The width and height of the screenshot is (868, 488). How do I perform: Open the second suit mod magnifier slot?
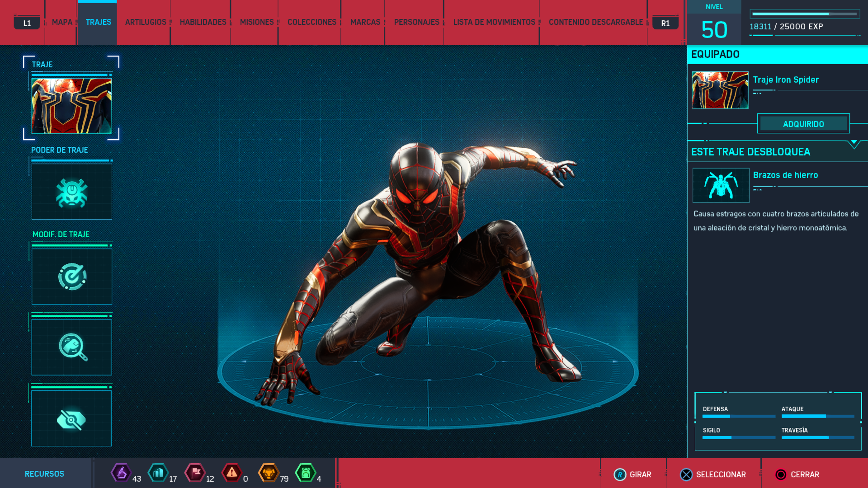click(72, 347)
